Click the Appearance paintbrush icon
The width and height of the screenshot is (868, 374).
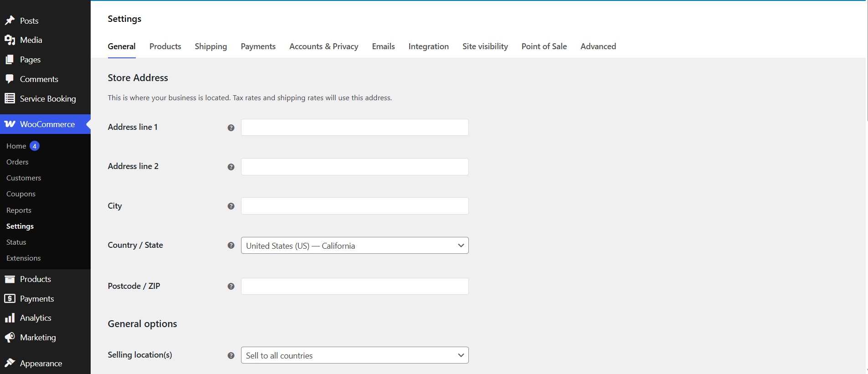pyautogui.click(x=10, y=363)
